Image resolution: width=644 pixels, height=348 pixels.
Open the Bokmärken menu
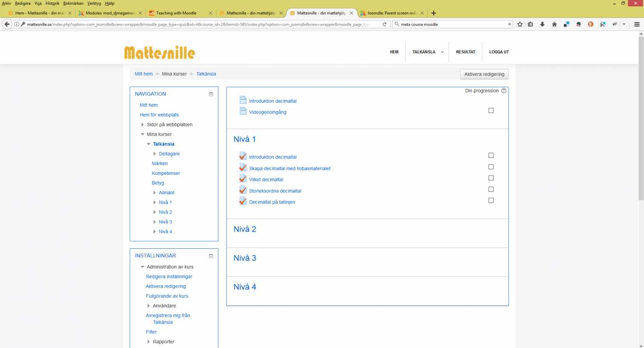(x=73, y=3)
